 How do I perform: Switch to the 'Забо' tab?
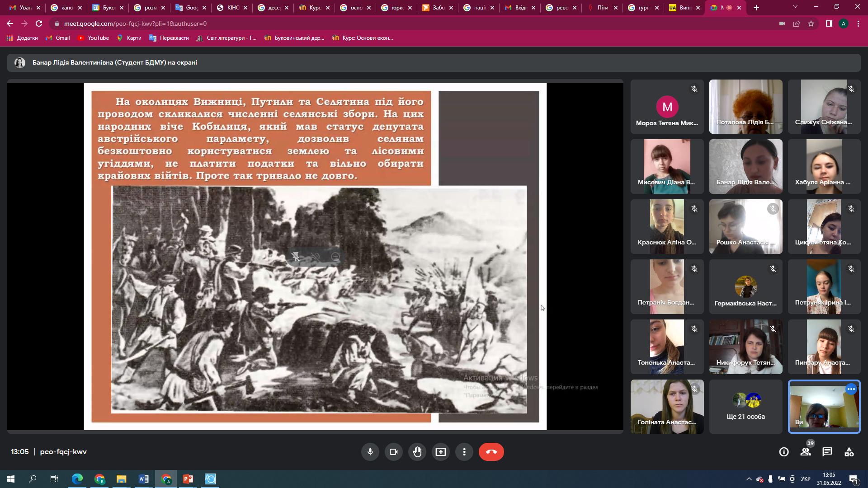[438, 8]
